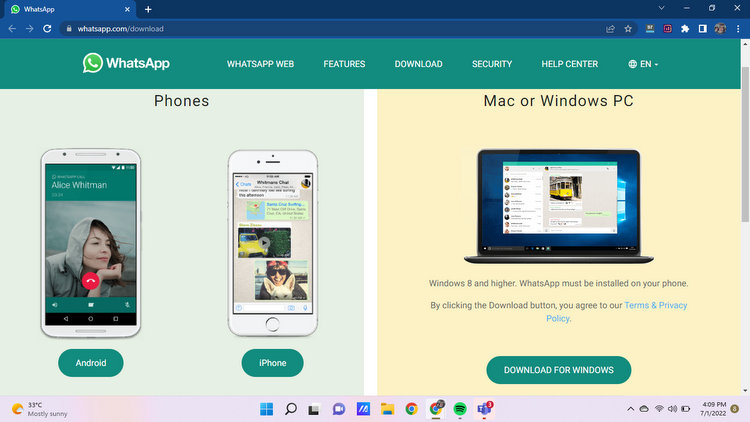The height and width of the screenshot is (422, 750).
Task: Expand the EN language dropdown
Action: (643, 64)
